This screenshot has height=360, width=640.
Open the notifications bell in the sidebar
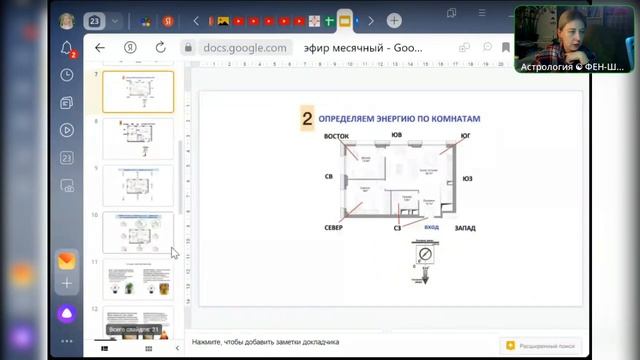67,48
